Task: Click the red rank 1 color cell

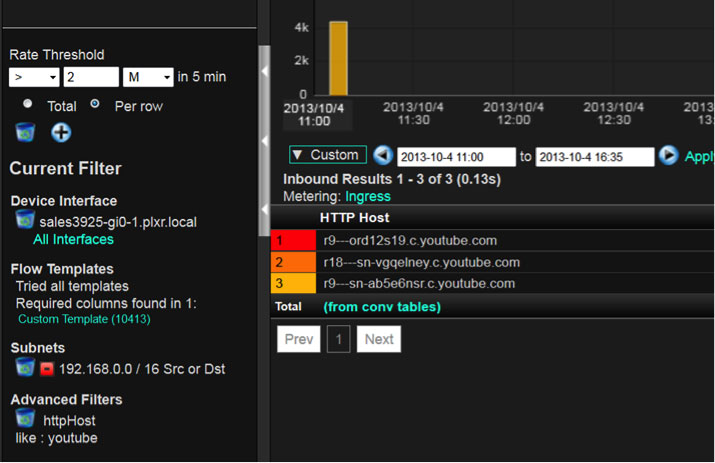Action: click(293, 240)
